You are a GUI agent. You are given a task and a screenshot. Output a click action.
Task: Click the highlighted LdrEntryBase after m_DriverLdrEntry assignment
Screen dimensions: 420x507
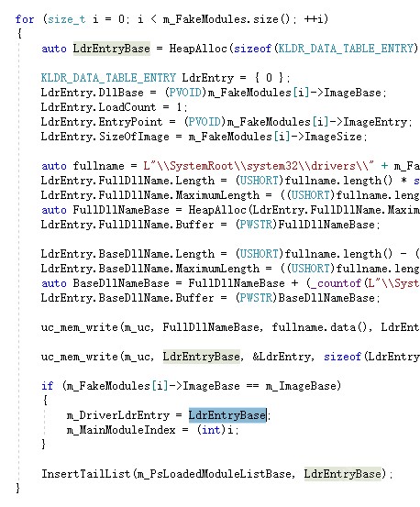point(227,414)
